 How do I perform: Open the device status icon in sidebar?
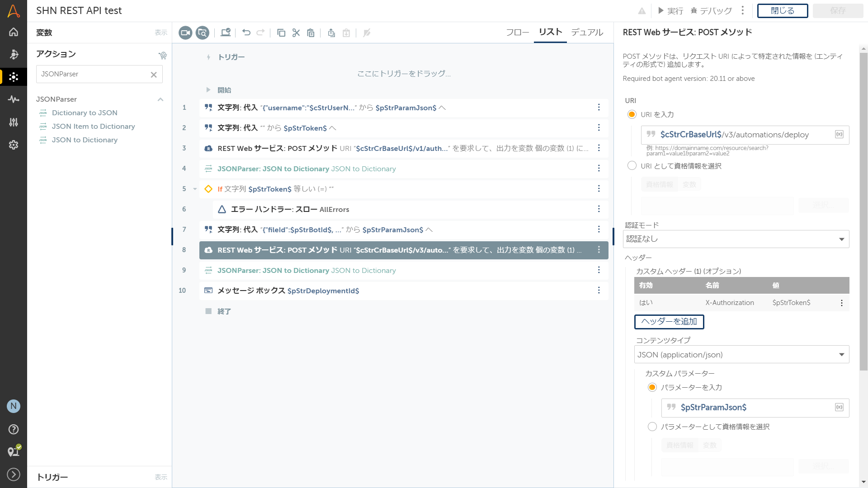(14, 451)
